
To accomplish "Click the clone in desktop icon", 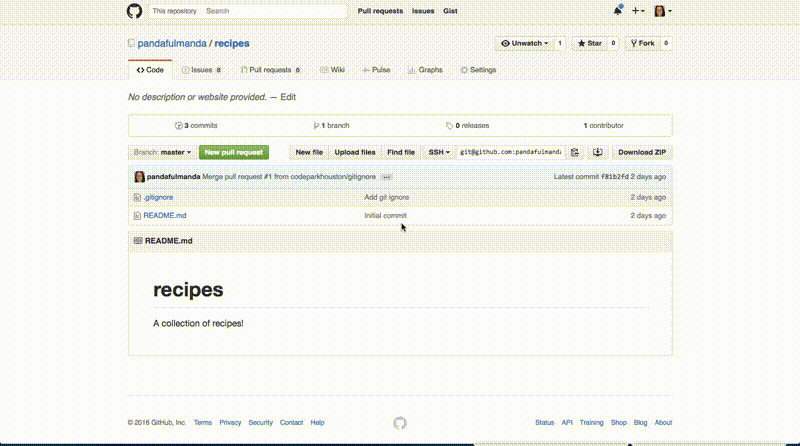I will pyautogui.click(x=597, y=152).
